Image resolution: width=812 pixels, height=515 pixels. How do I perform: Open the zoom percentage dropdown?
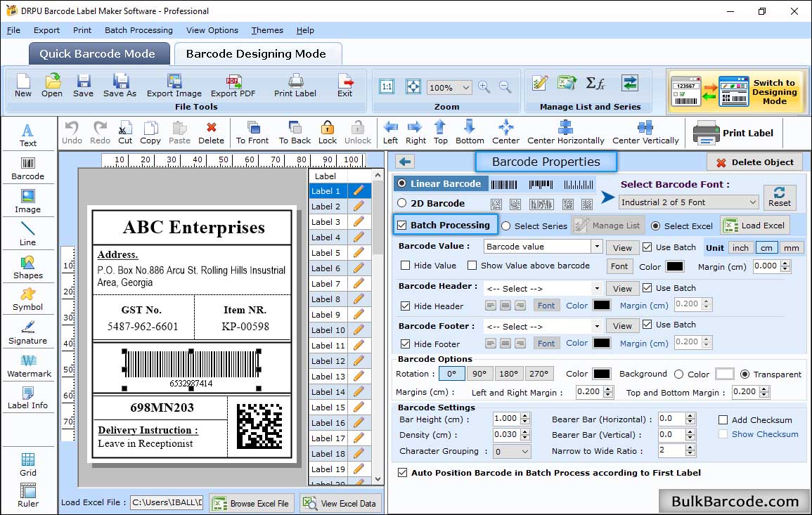point(466,87)
